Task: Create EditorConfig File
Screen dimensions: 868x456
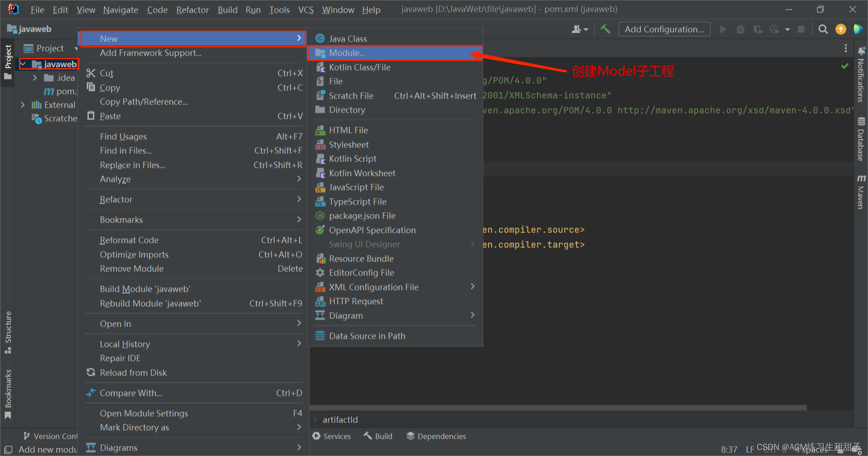Action: click(395, 273)
